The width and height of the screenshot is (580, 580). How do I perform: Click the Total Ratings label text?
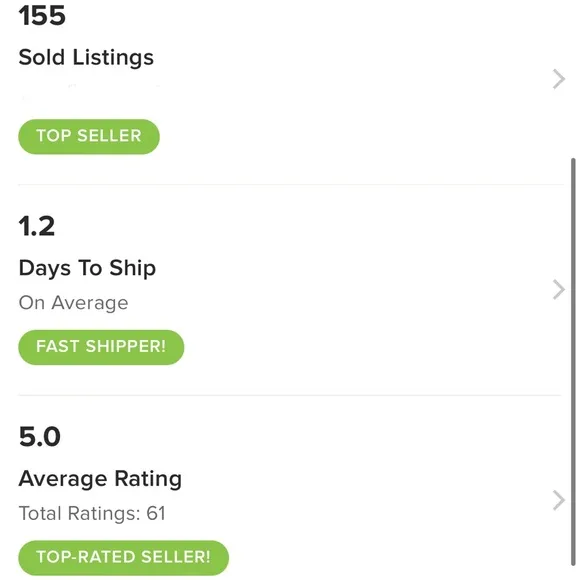coord(80,513)
